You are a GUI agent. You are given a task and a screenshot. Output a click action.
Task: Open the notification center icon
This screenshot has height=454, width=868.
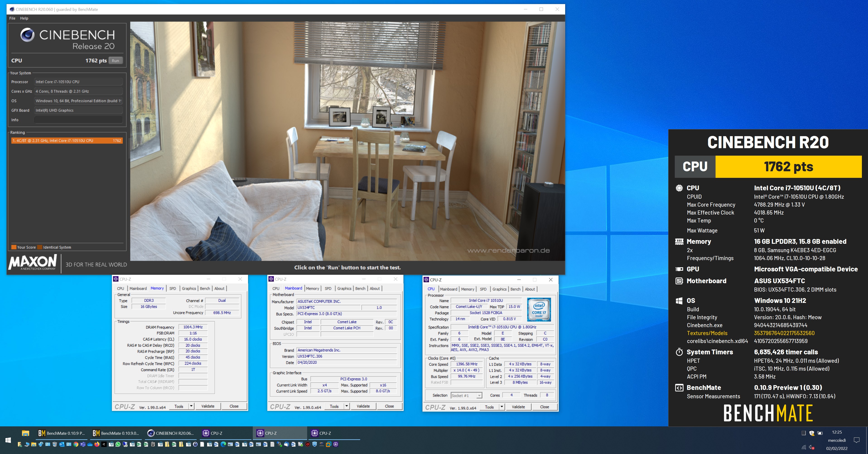[x=856, y=440]
